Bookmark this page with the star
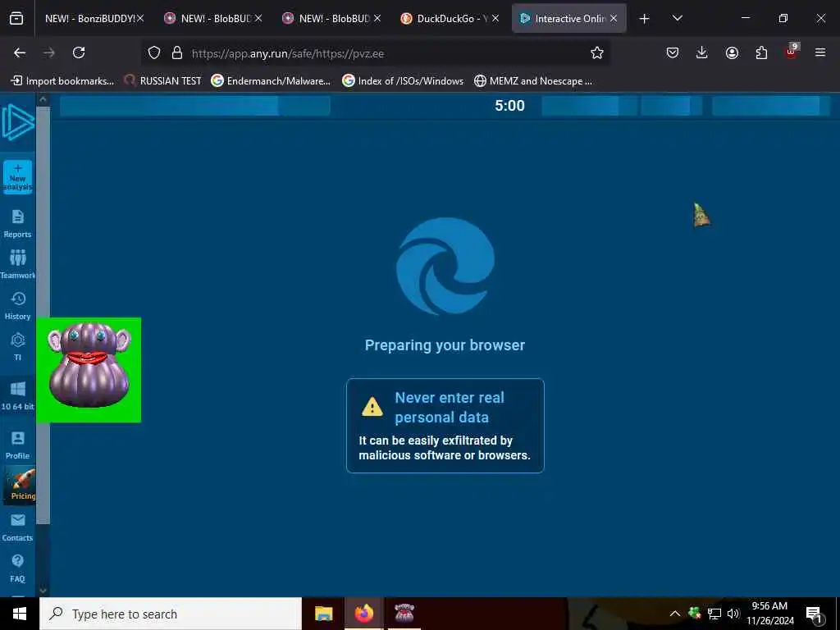The height and width of the screenshot is (630, 840). (597, 53)
